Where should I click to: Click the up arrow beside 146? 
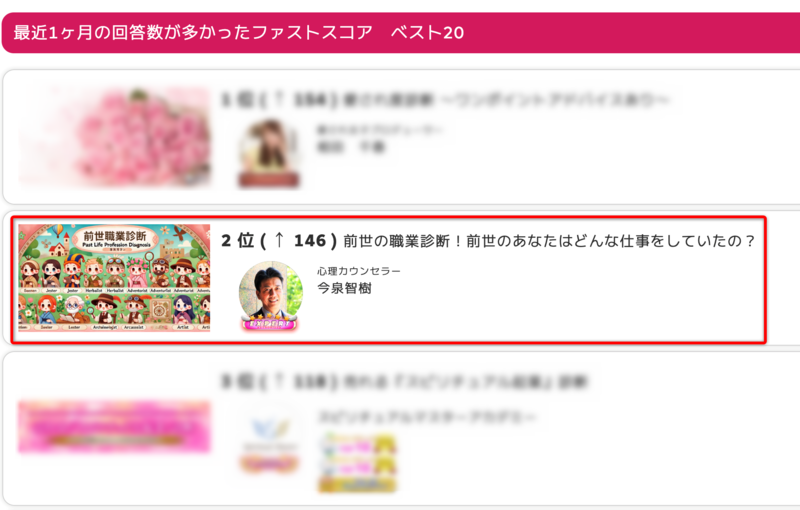[279, 240]
